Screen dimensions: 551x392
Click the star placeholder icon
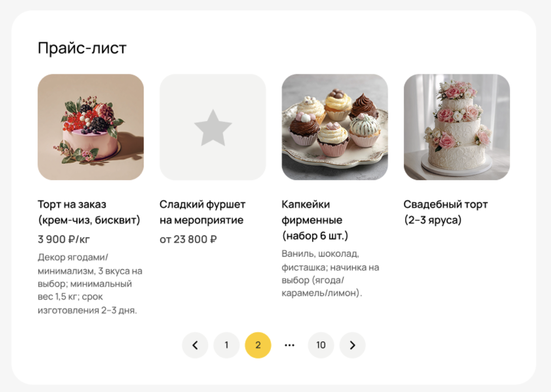tap(213, 128)
